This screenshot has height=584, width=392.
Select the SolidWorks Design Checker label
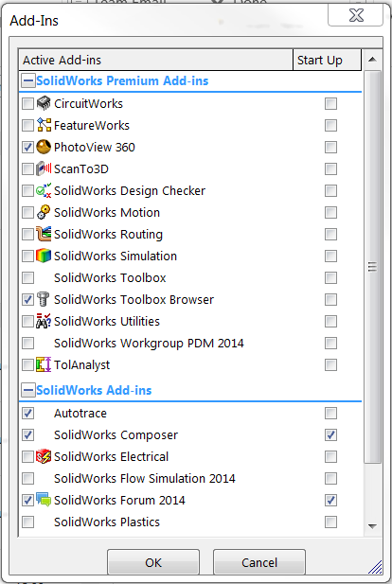tap(130, 190)
